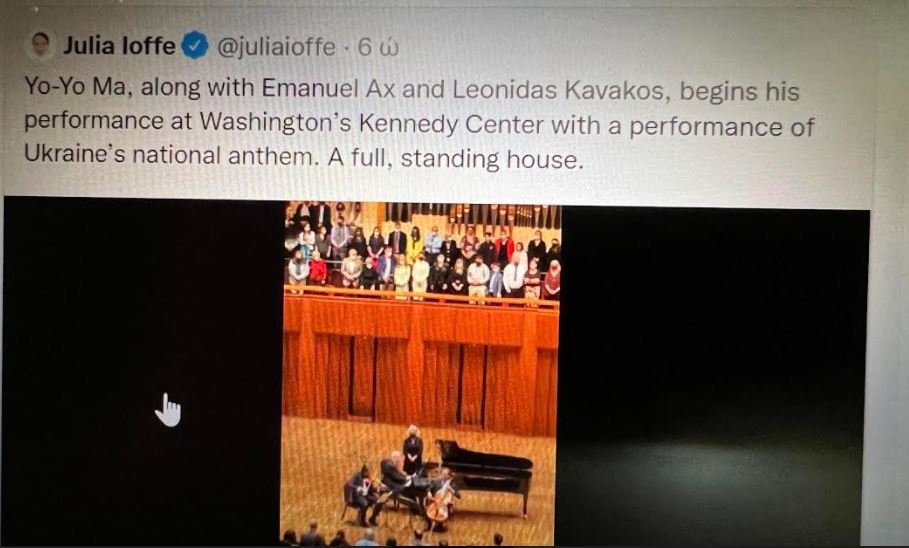Image resolution: width=909 pixels, height=548 pixels.
Task: Click "Kennedy Center" in the tweet text
Action: (452, 124)
